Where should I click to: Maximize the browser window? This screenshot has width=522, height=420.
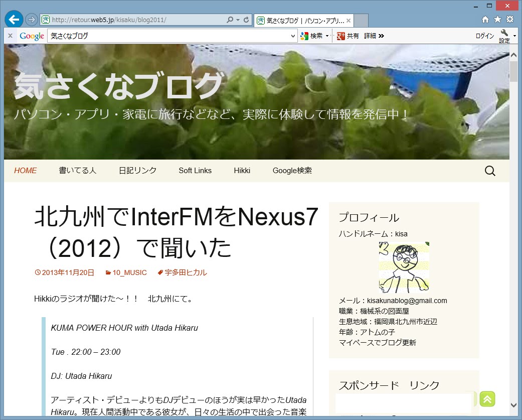(x=489, y=6)
